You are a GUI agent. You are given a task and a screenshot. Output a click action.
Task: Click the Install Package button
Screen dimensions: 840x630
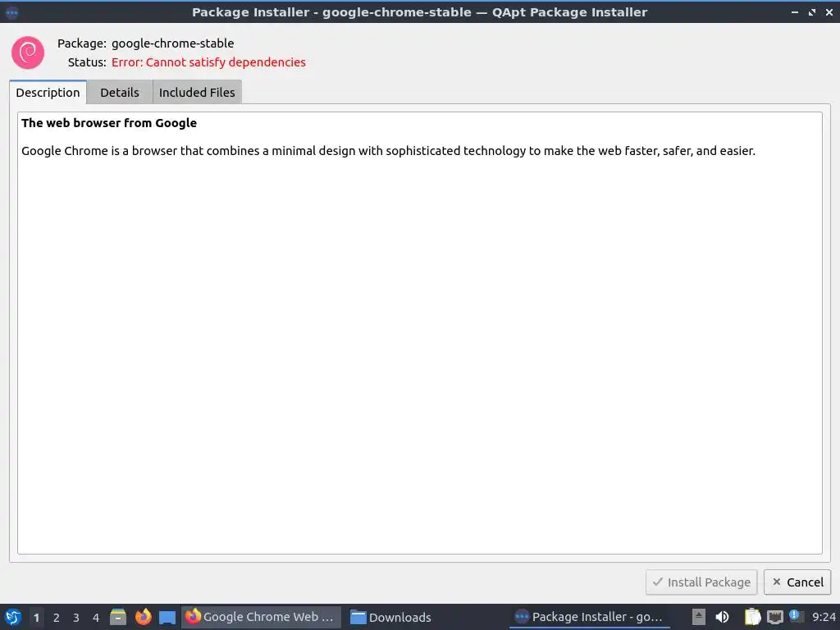[x=701, y=582]
